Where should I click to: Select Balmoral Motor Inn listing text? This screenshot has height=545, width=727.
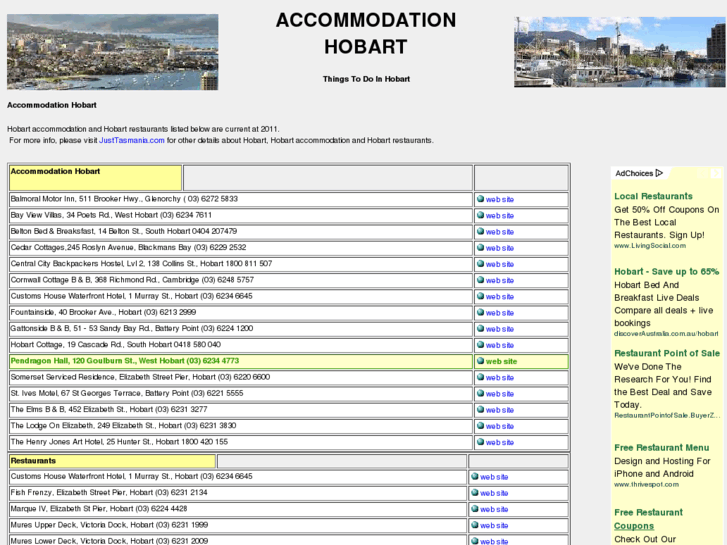(x=124, y=199)
